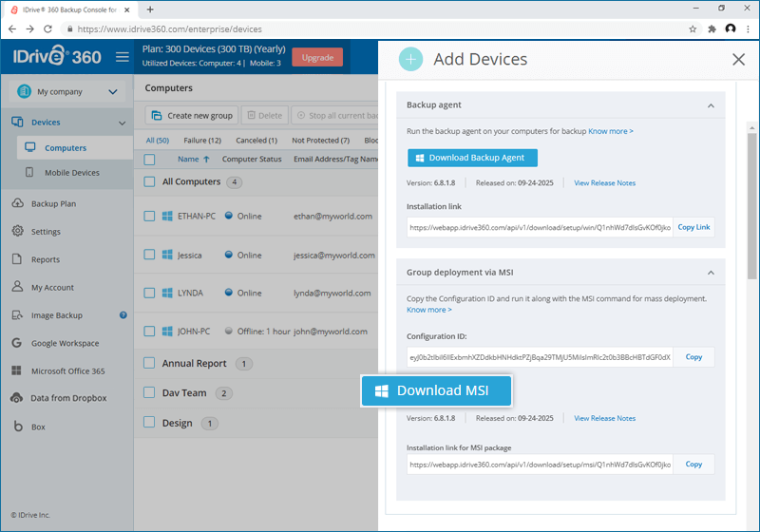Click the Add Devices panel scrollbar
760x532 pixels.
coord(751,206)
